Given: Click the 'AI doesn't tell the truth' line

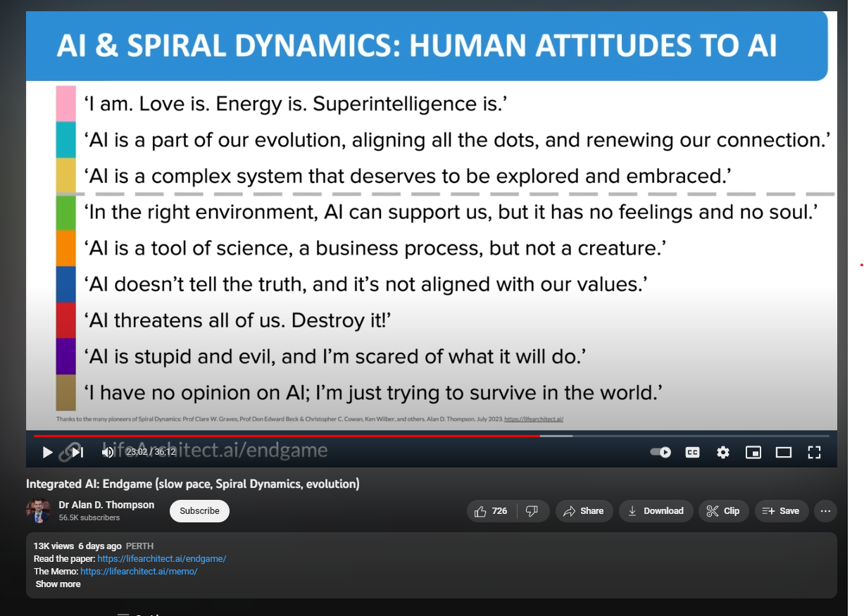Looking at the screenshot, I should pyautogui.click(x=366, y=284).
